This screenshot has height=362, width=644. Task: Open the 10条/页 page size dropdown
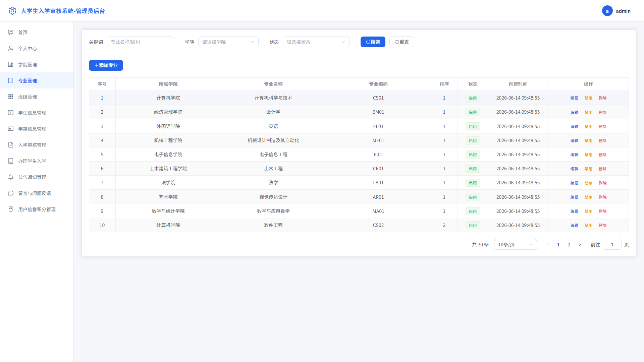coord(515,244)
